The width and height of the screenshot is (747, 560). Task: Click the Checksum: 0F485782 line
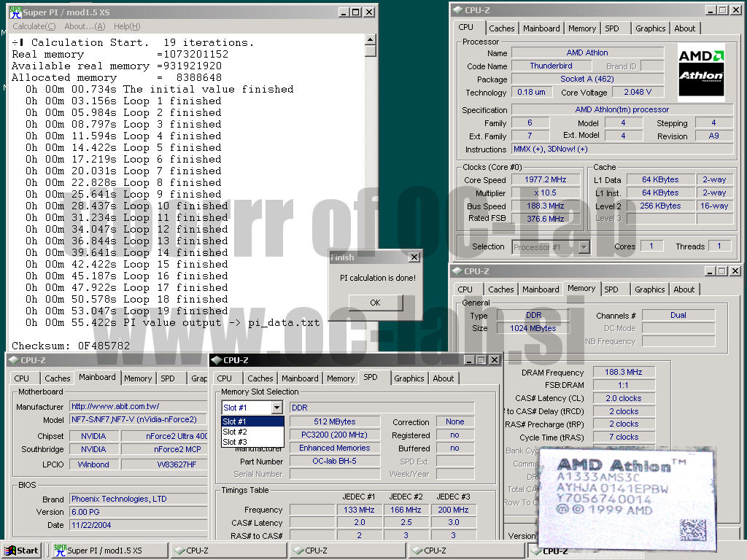pos(71,346)
